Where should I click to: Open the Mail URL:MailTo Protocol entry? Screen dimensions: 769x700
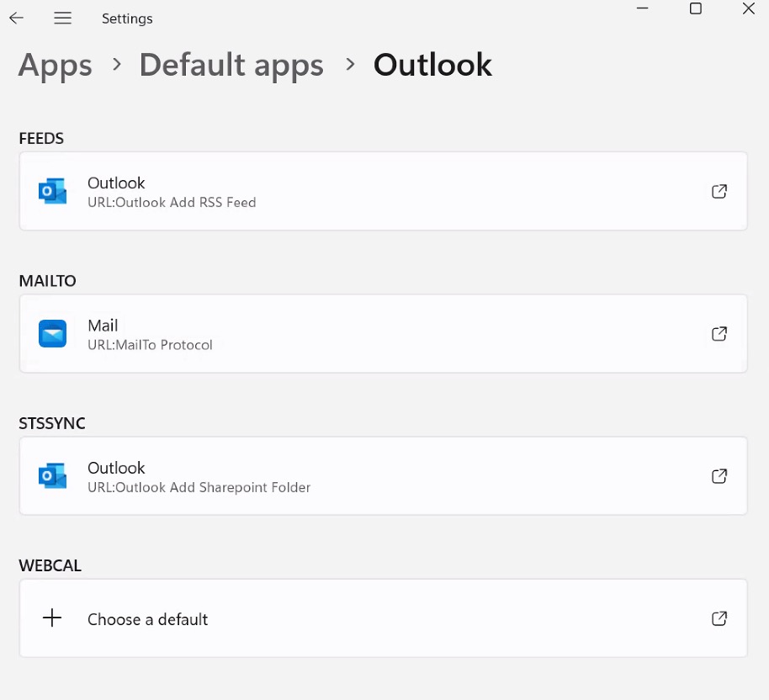[383, 333]
